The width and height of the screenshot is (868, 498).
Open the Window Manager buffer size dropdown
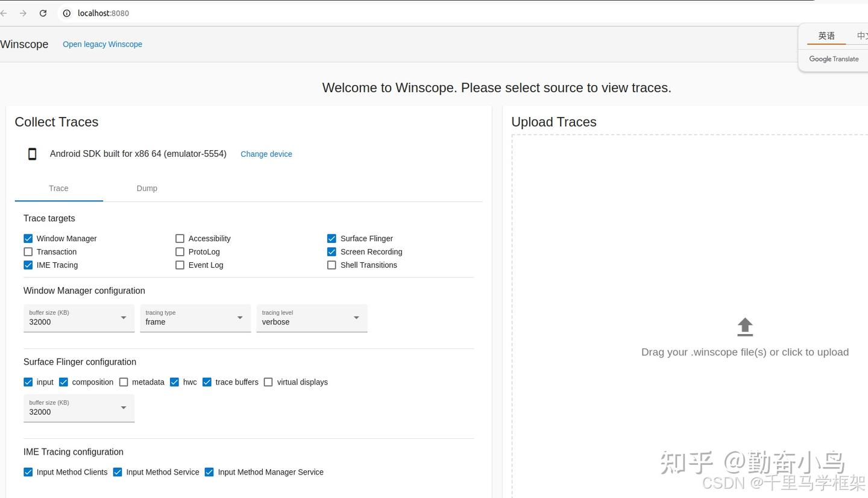point(79,318)
